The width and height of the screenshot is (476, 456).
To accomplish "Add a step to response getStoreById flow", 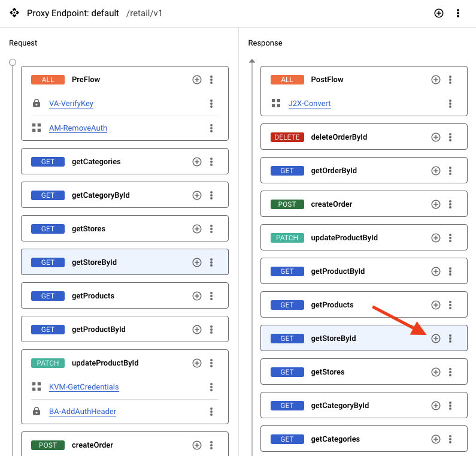I will [x=436, y=339].
